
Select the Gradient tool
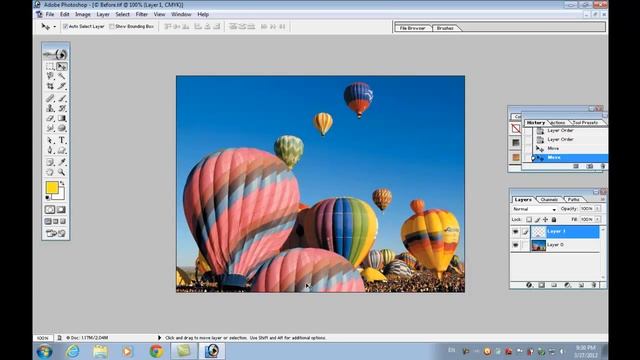(x=62, y=118)
